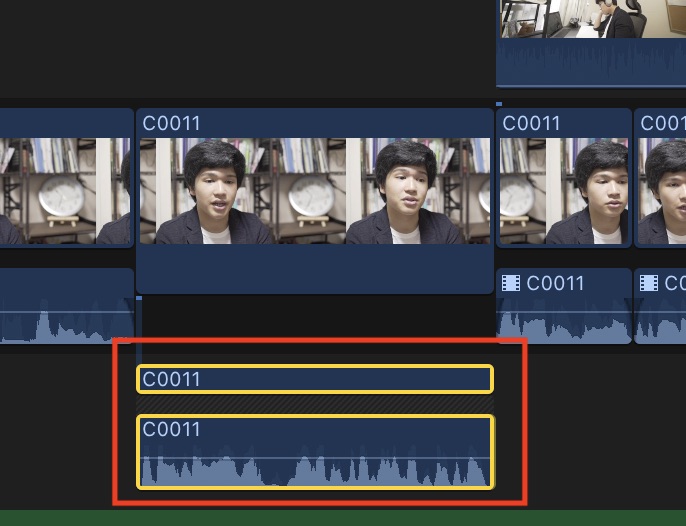The height and width of the screenshot is (526, 686).
Task: Click the volume line on third clip's audio
Action: pyautogui.click(x=564, y=312)
